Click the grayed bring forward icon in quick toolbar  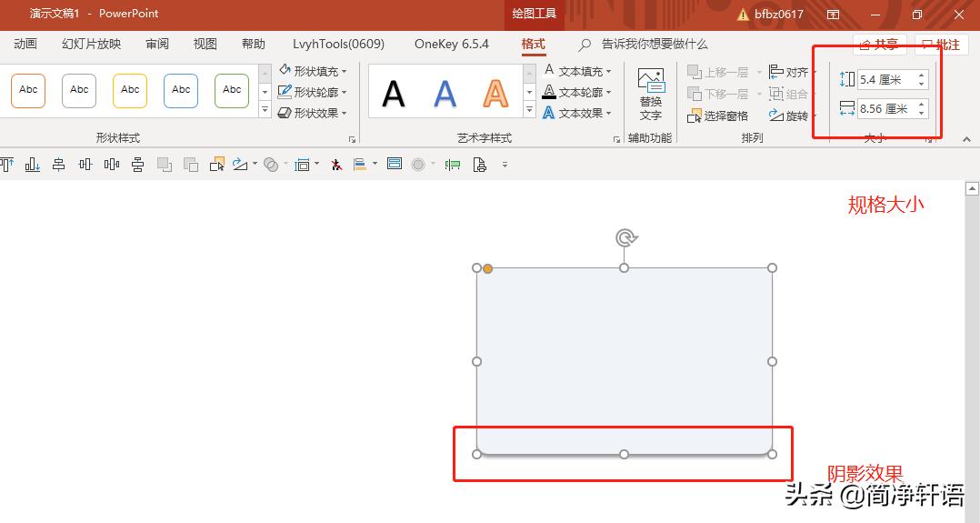coord(165,165)
